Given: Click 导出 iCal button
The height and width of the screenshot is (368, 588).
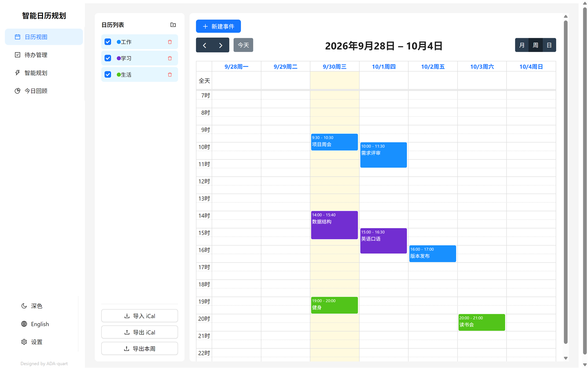Looking at the screenshot, I should [140, 332].
